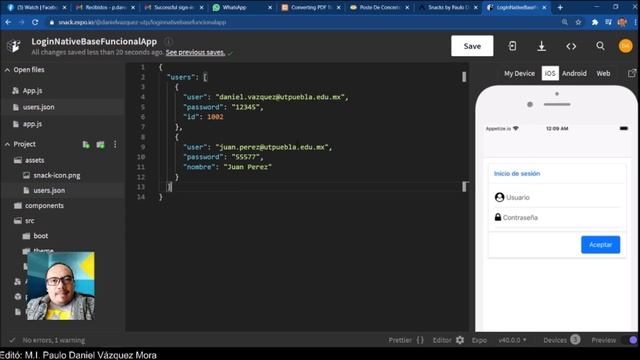The width and height of the screenshot is (640, 360).
Task: Open the Devices list
Action: pyautogui.click(x=561, y=340)
